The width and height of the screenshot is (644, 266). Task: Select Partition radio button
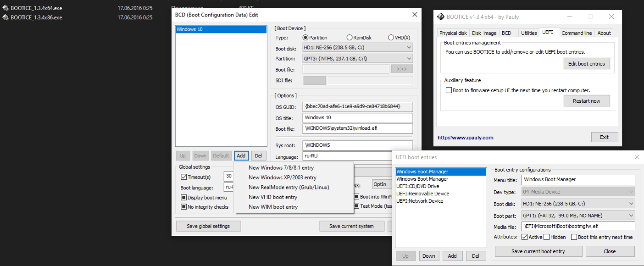pos(305,38)
